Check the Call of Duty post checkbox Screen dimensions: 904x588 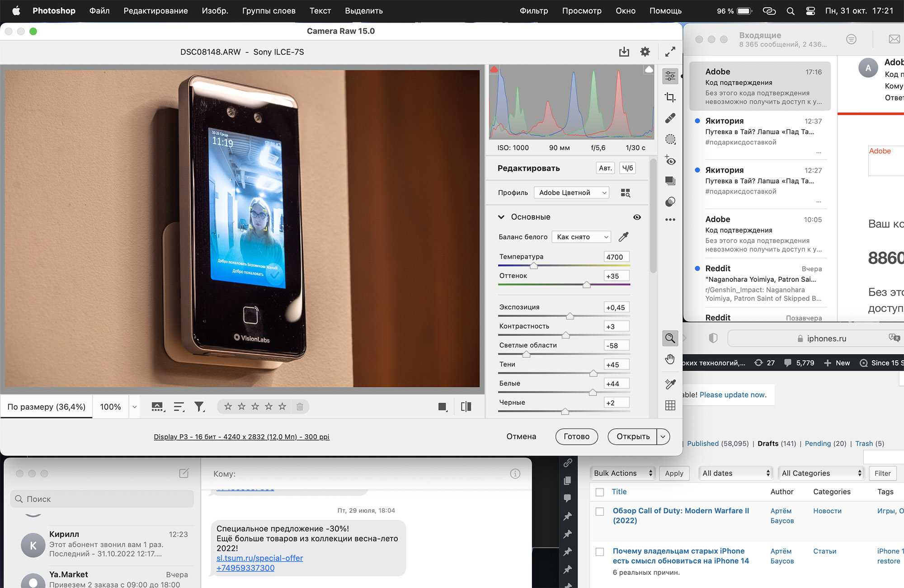point(600,512)
